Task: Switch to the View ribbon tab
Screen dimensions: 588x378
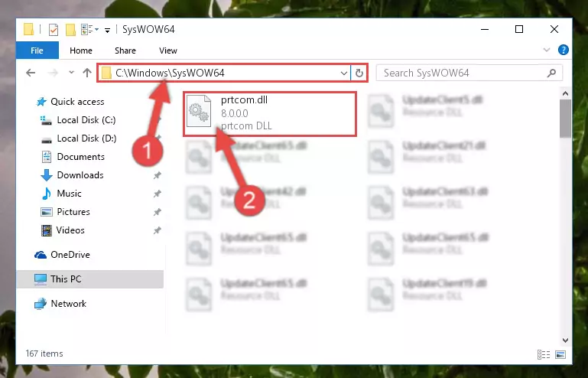Action: 168,51
